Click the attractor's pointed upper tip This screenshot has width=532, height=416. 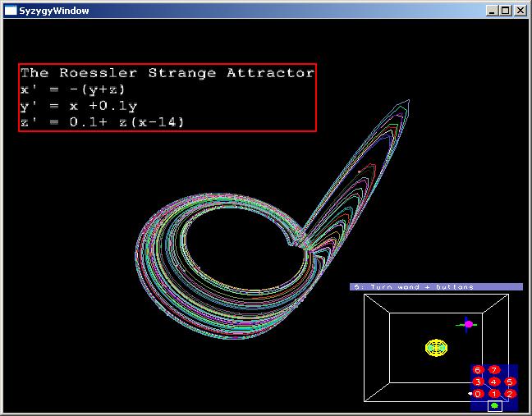[x=407, y=101]
